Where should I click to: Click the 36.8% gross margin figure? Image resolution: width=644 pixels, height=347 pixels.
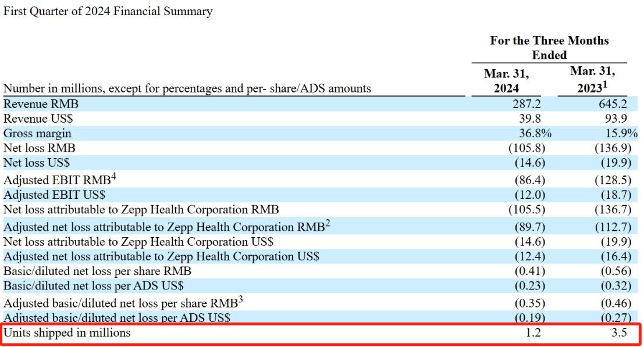point(535,134)
